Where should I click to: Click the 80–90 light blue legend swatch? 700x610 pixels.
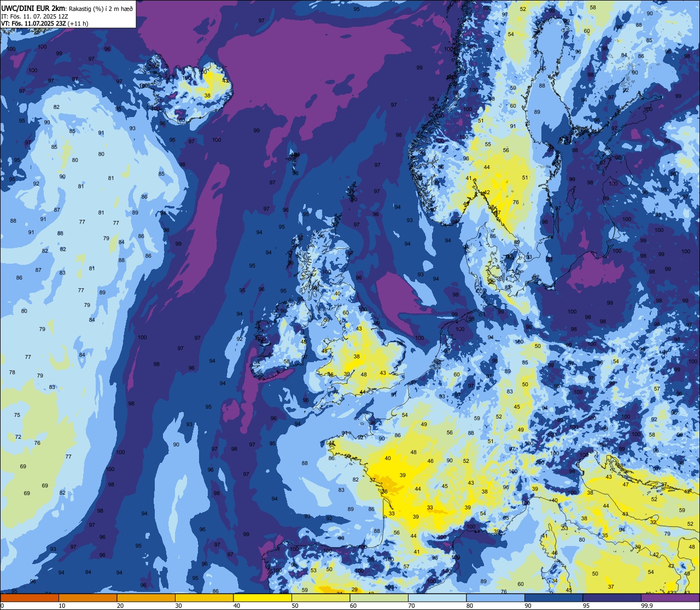[495, 597]
